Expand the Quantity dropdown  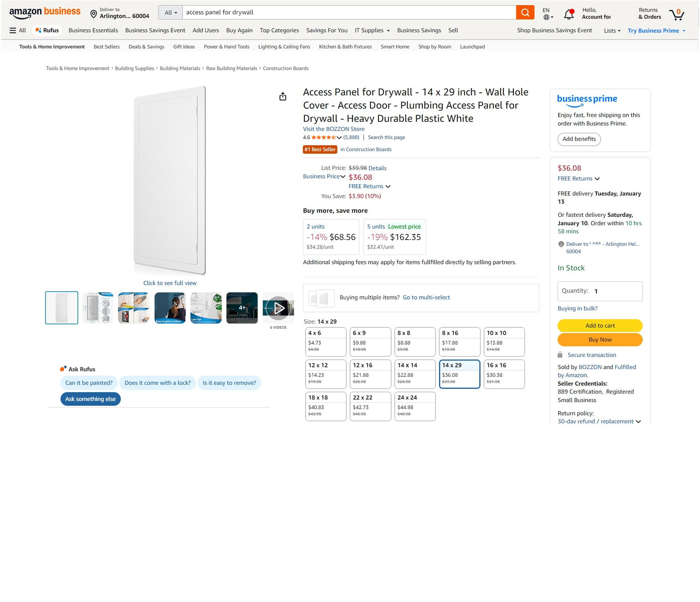click(x=600, y=291)
